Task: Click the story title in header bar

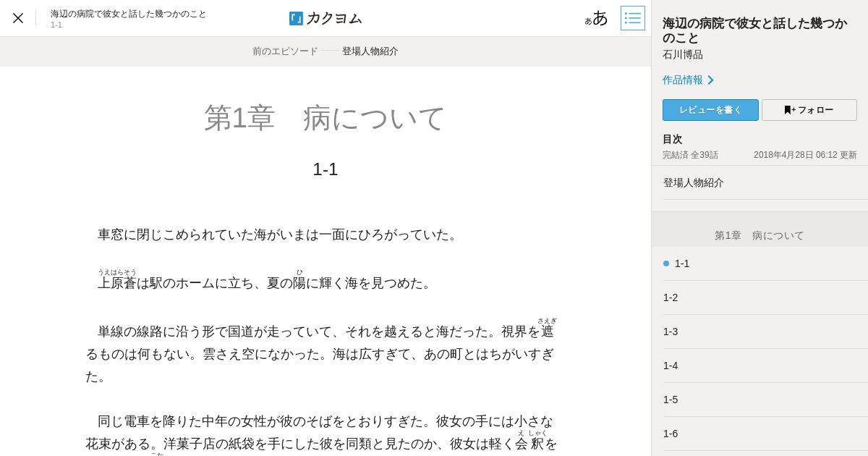Action: click(x=128, y=14)
